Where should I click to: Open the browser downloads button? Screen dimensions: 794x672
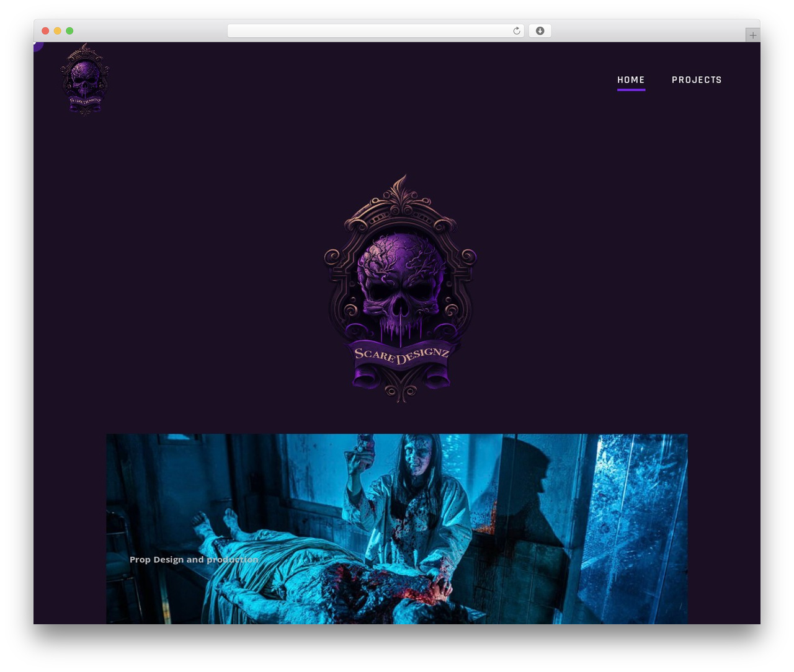click(540, 31)
